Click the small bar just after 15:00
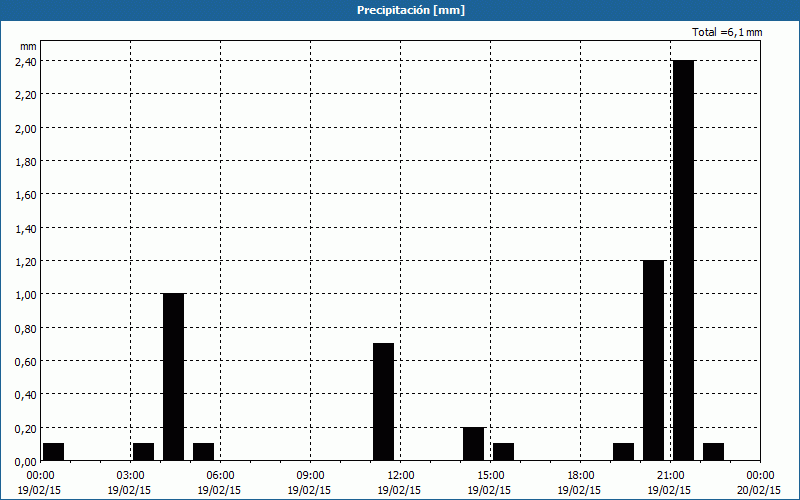 pyautogui.click(x=504, y=452)
